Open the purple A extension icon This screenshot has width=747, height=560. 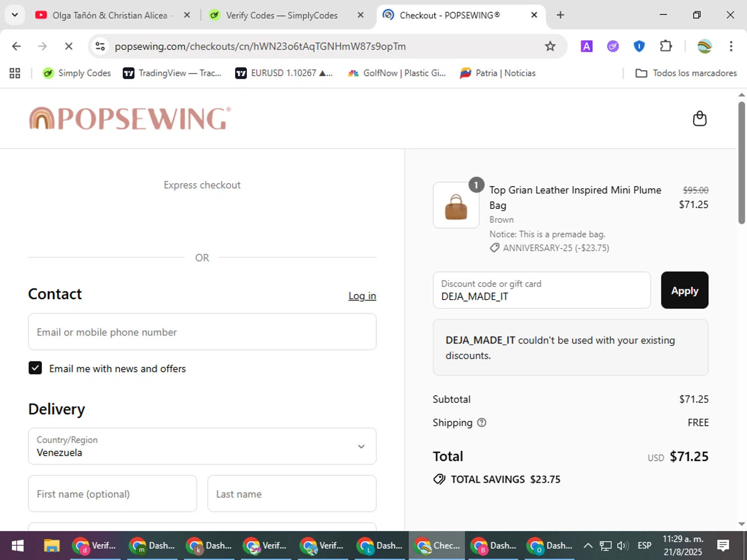tap(587, 46)
